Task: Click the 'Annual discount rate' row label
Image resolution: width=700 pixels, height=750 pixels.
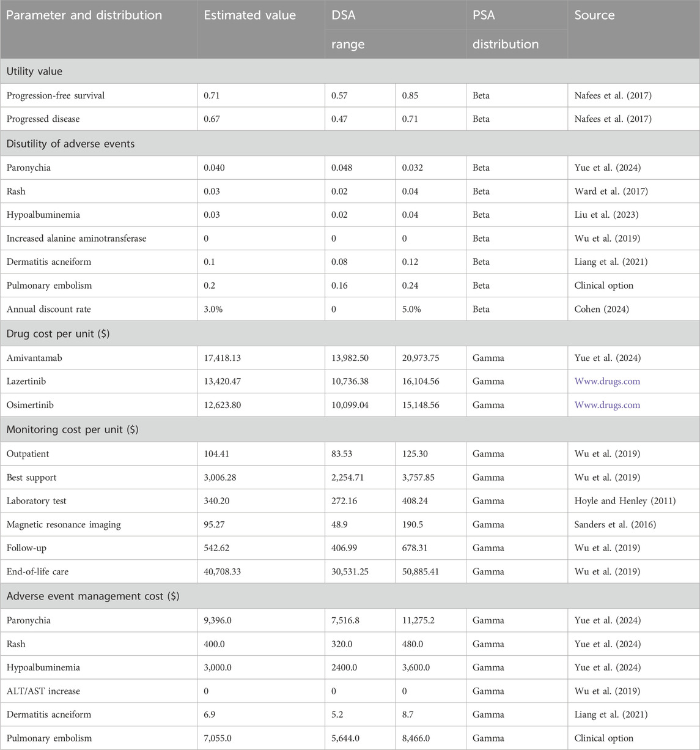Action: (47, 310)
